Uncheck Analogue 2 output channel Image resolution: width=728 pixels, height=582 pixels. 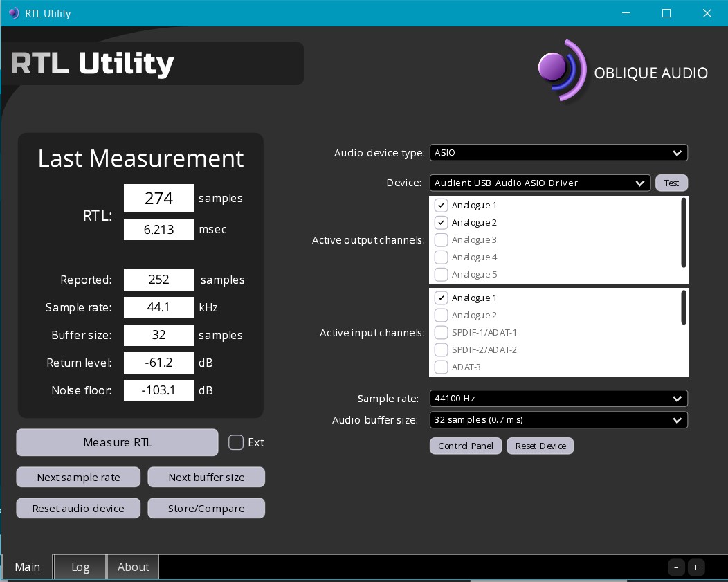point(441,223)
